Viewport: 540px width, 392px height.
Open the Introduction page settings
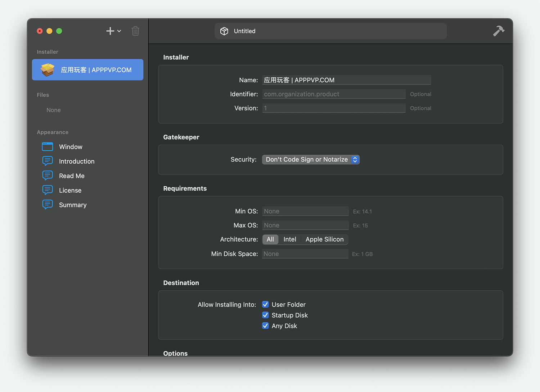(x=77, y=161)
